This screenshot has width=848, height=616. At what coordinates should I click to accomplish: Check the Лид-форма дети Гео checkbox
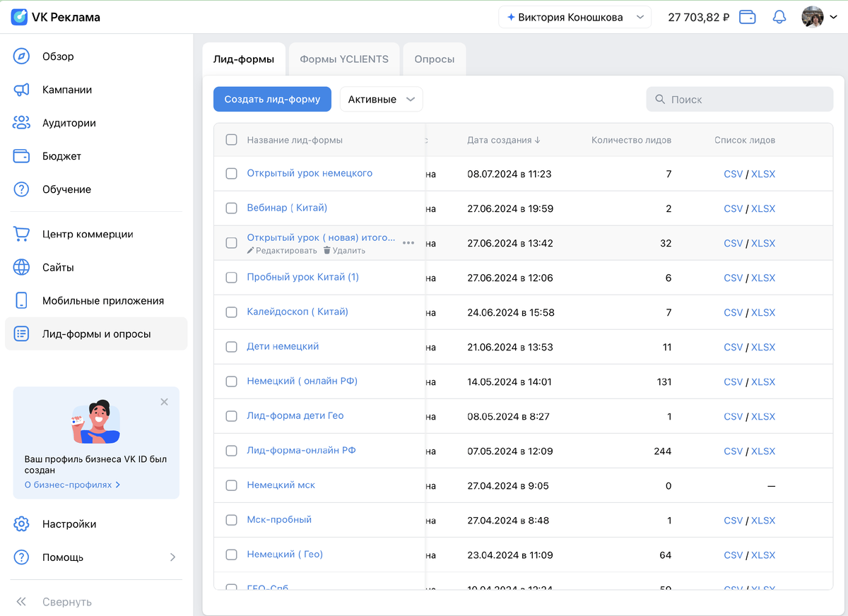click(231, 416)
